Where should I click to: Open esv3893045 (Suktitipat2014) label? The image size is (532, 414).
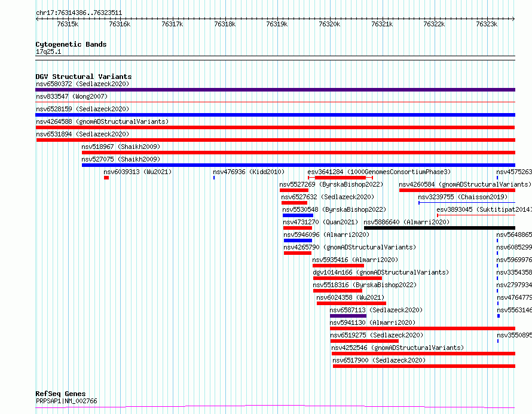[x=484, y=209]
